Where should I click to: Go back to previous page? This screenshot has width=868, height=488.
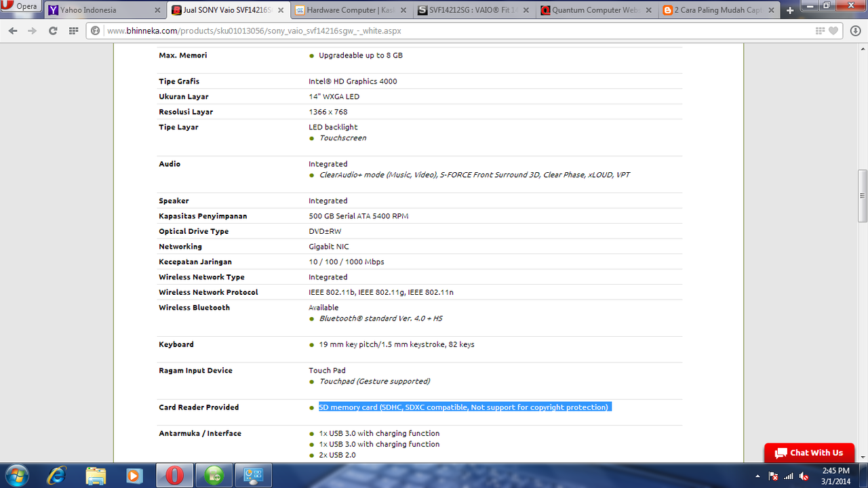[x=13, y=31]
